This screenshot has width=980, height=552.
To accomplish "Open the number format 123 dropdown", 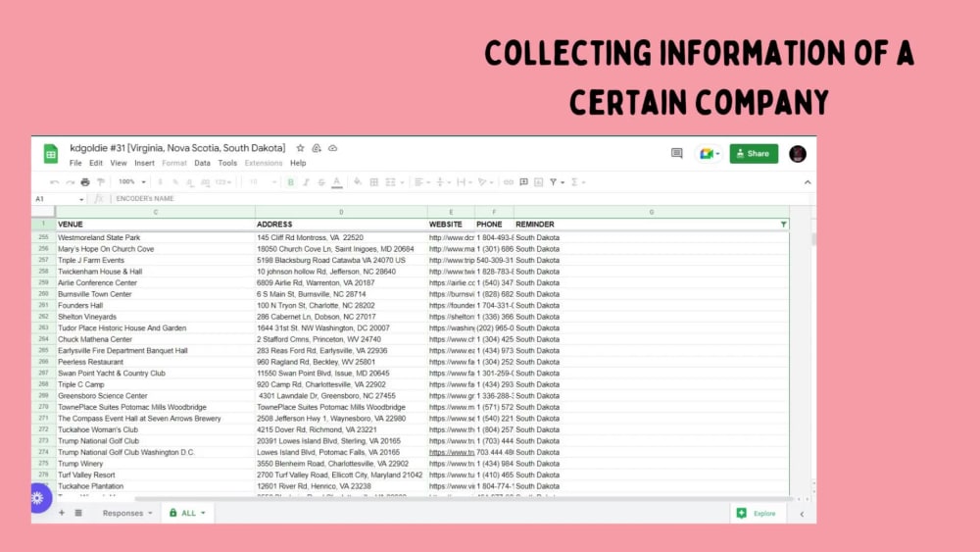I will pos(223,182).
